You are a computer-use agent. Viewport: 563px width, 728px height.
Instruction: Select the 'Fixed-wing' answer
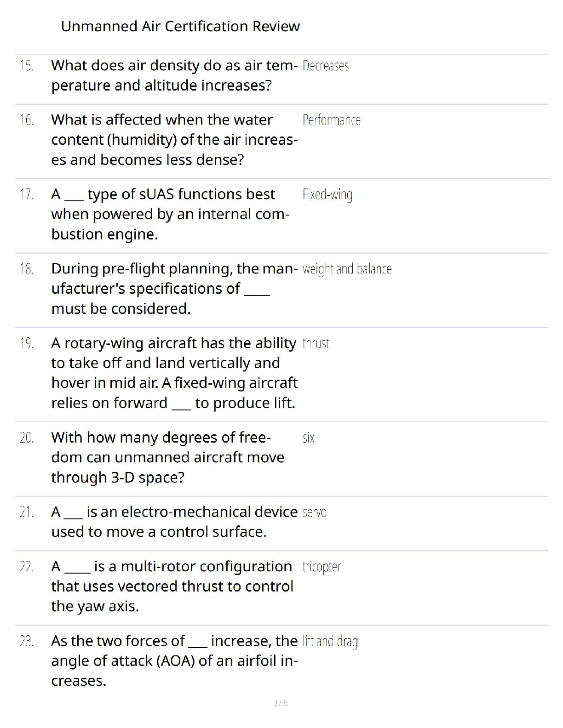(x=327, y=195)
